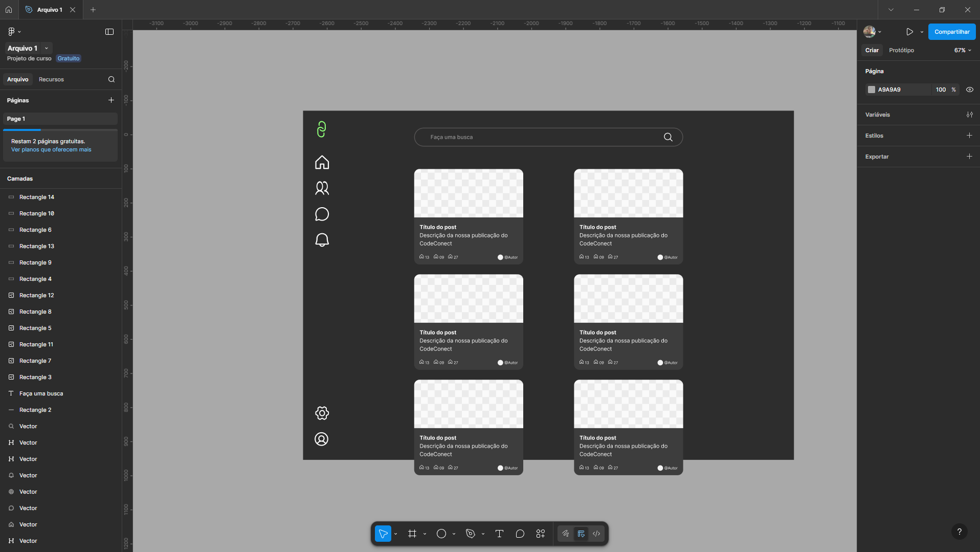Switch to the Arquivo tab in left panel
The image size is (980, 552).
pyautogui.click(x=18, y=79)
